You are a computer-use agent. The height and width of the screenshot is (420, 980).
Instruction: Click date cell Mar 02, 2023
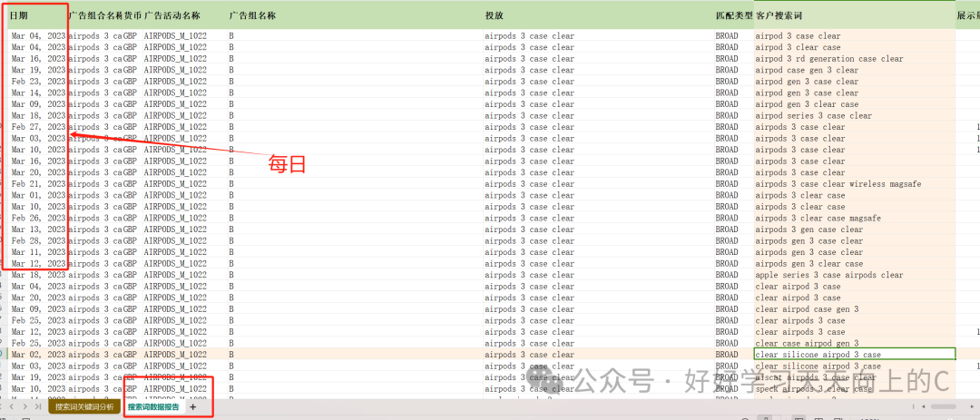(x=38, y=355)
